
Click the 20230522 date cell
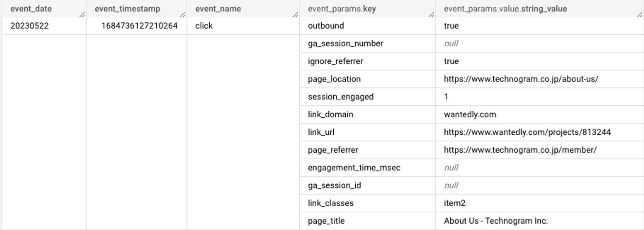coord(44,26)
